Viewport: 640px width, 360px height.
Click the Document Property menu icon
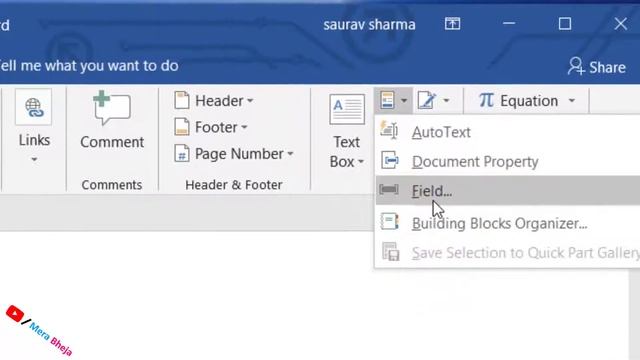[x=389, y=160]
